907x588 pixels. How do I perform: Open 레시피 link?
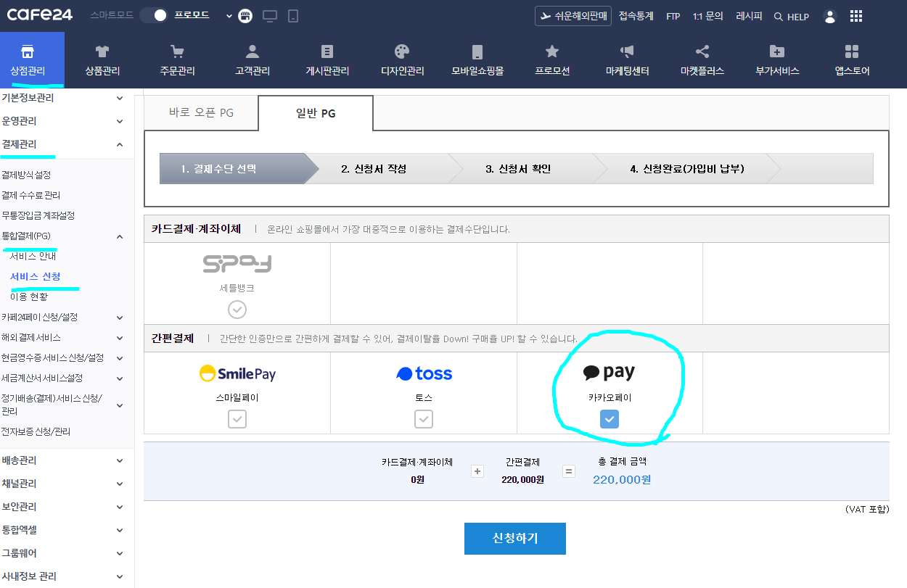tap(749, 16)
